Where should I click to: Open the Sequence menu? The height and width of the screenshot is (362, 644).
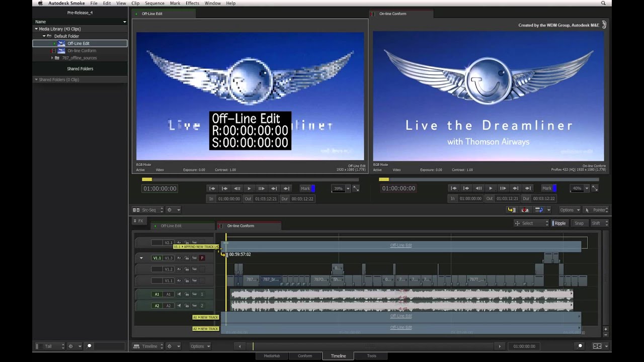pyautogui.click(x=154, y=3)
